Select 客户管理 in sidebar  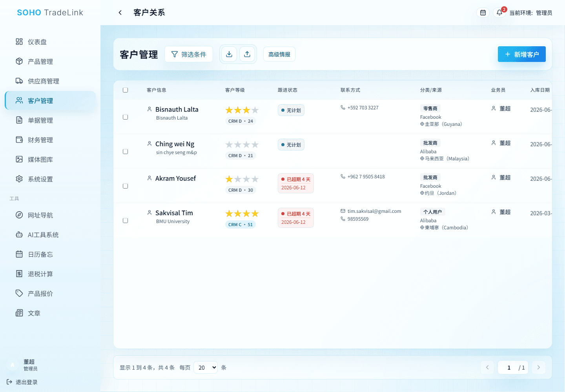point(50,100)
